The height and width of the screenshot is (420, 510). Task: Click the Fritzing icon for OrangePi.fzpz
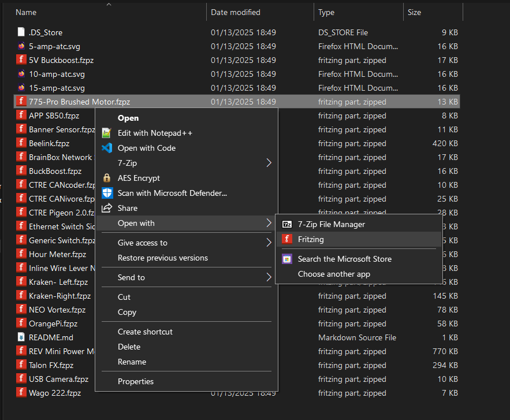click(21, 324)
